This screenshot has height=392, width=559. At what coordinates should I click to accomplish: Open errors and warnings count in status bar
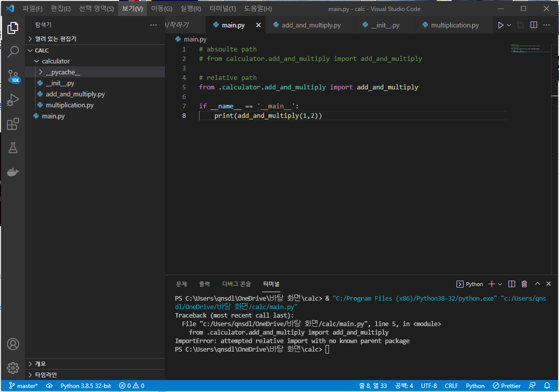tap(131, 386)
